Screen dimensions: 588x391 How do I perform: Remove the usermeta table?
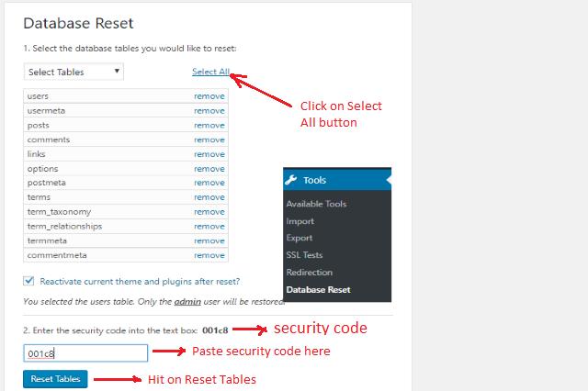click(209, 111)
